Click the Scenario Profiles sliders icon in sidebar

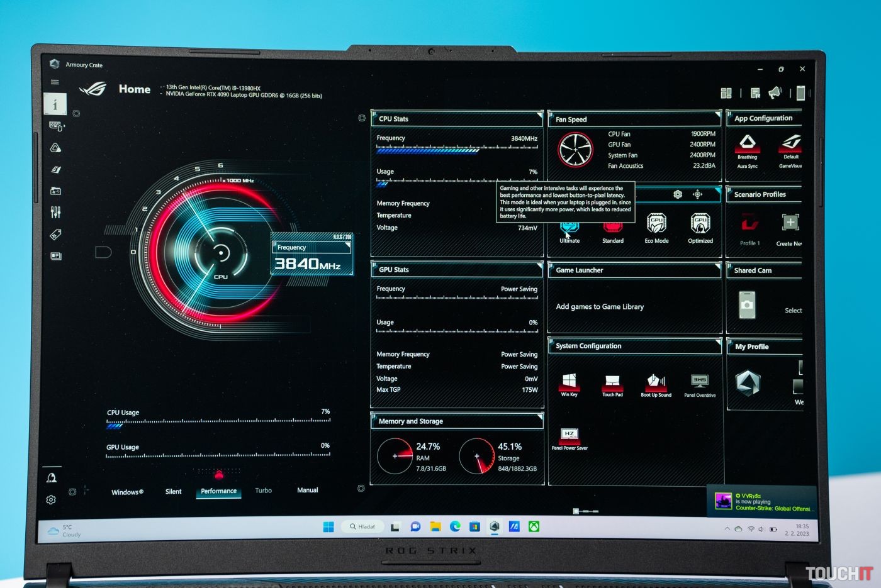55,212
